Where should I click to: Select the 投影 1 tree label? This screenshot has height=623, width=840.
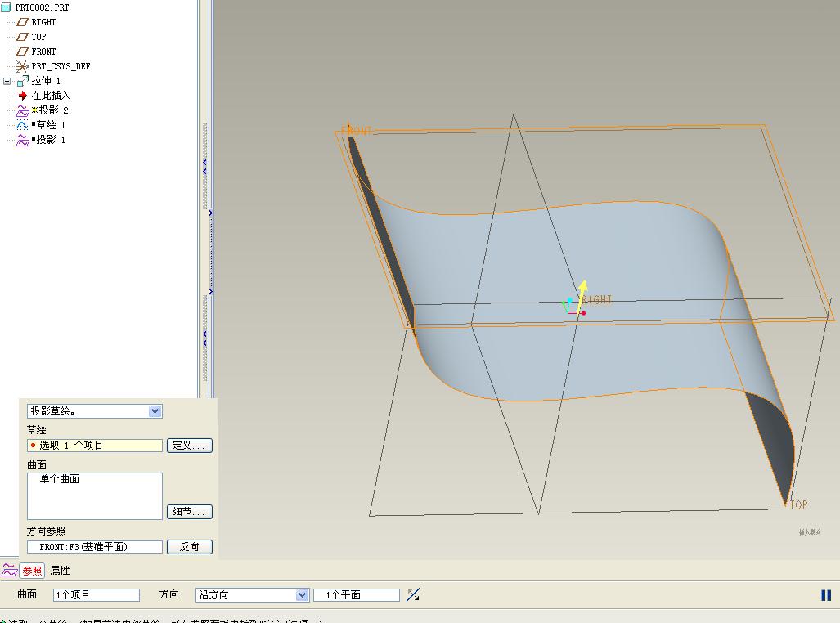click(51, 140)
